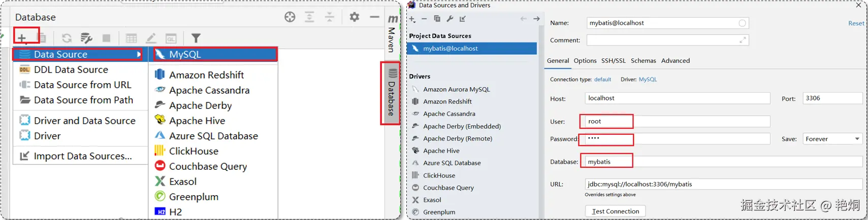The width and height of the screenshot is (868, 220).
Task: Select Exasol in submenu
Action: [214, 181]
